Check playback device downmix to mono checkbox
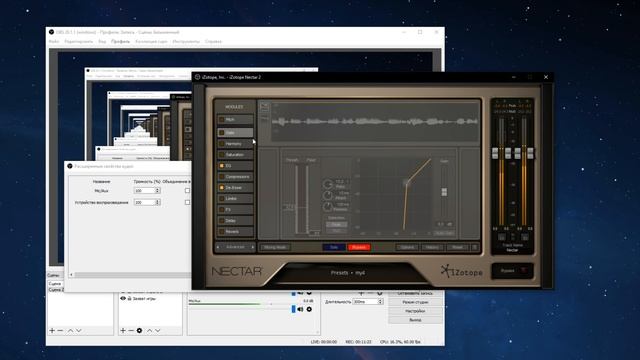The width and height of the screenshot is (640, 360). [x=187, y=202]
